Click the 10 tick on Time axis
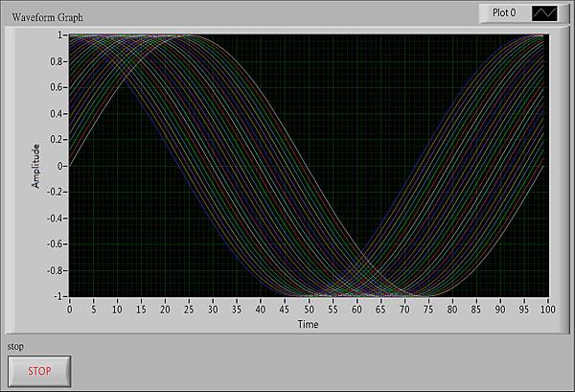This screenshot has height=392, width=575. click(x=117, y=310)
